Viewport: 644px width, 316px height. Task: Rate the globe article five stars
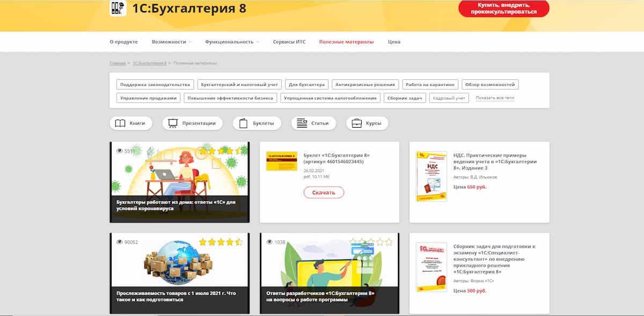tap(239, 242)
